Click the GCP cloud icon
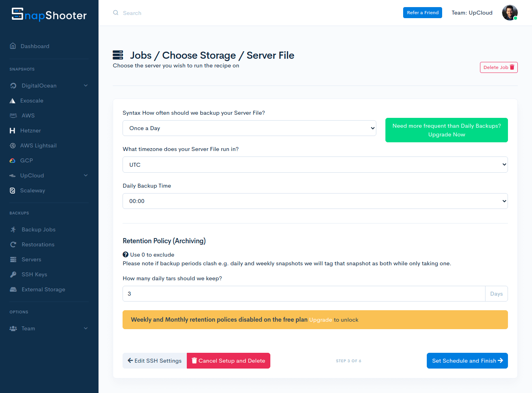 coord(13,160)
